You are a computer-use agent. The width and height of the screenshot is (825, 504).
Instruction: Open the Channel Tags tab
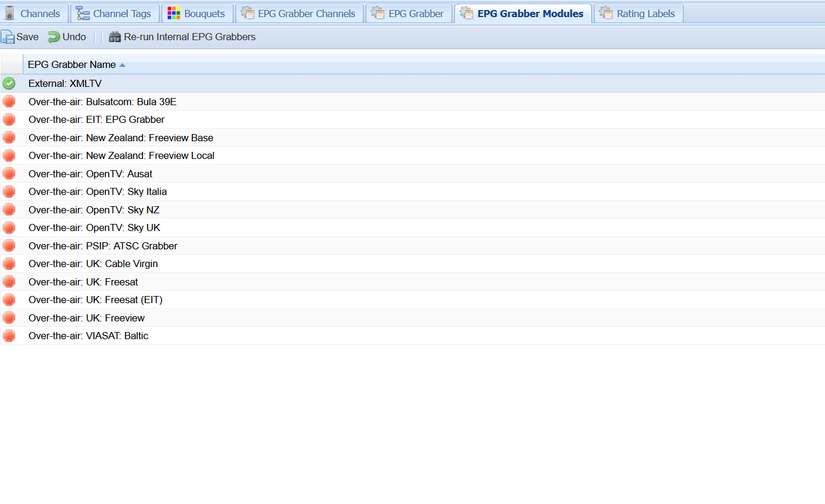pos(115,13)
